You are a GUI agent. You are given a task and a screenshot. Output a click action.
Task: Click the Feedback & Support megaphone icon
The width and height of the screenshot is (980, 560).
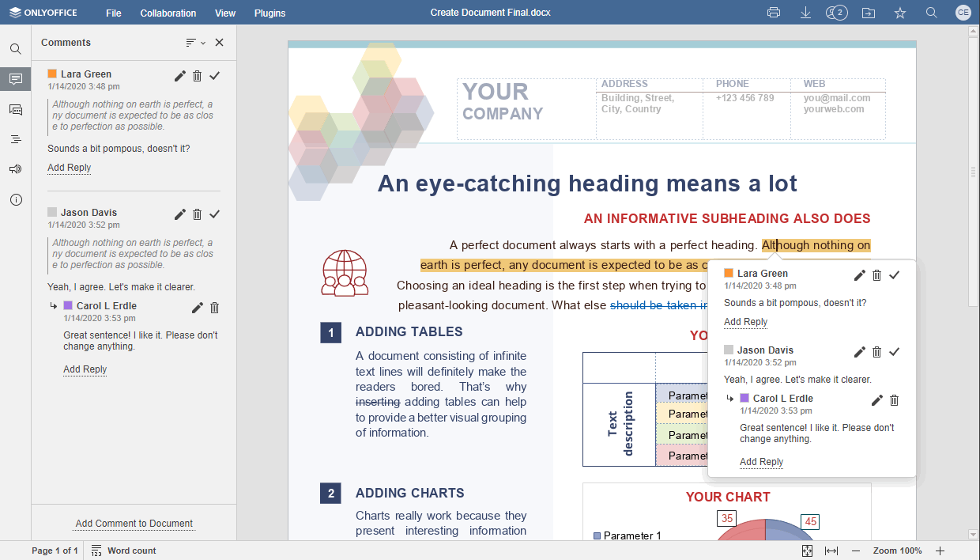pyautogui.click(x=15, y=169)
